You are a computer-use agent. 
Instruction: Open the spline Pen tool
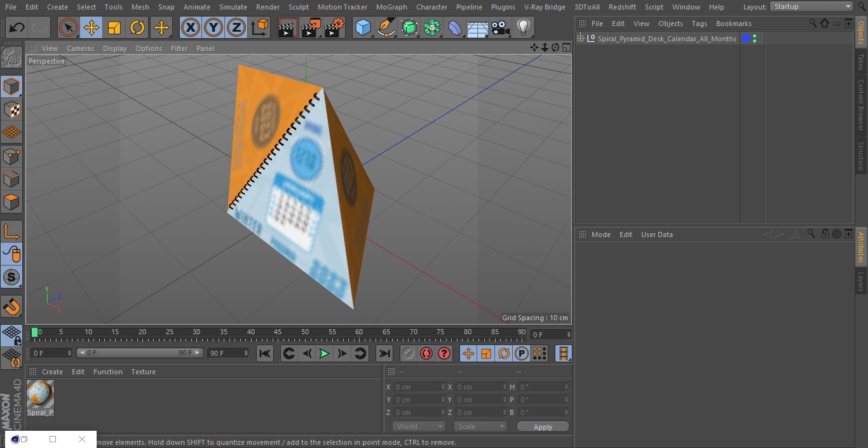(x=386, y=27)
